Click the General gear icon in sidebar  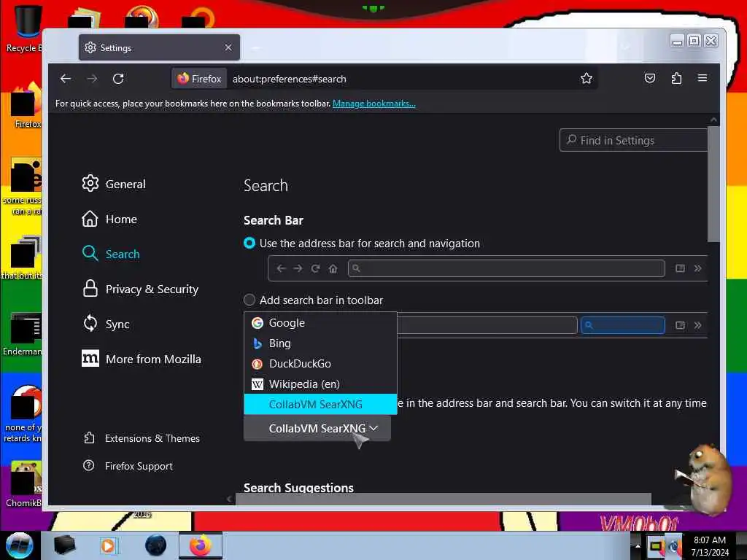[90, 183]
